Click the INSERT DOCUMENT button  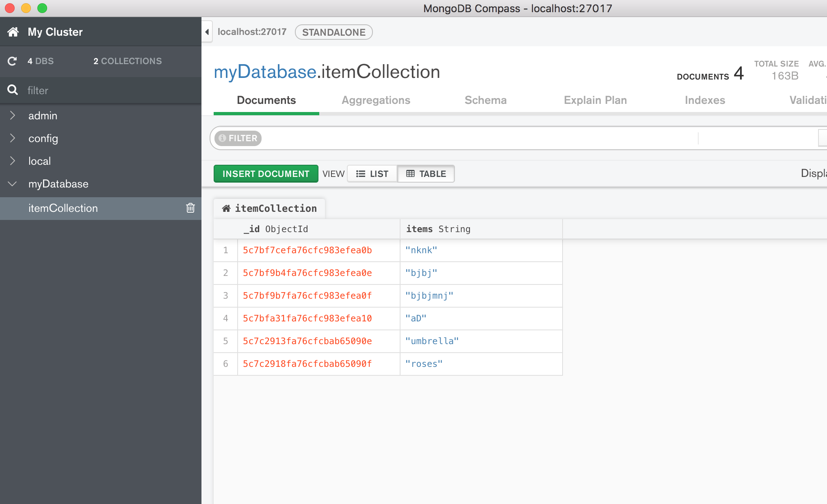pos(266,174)
